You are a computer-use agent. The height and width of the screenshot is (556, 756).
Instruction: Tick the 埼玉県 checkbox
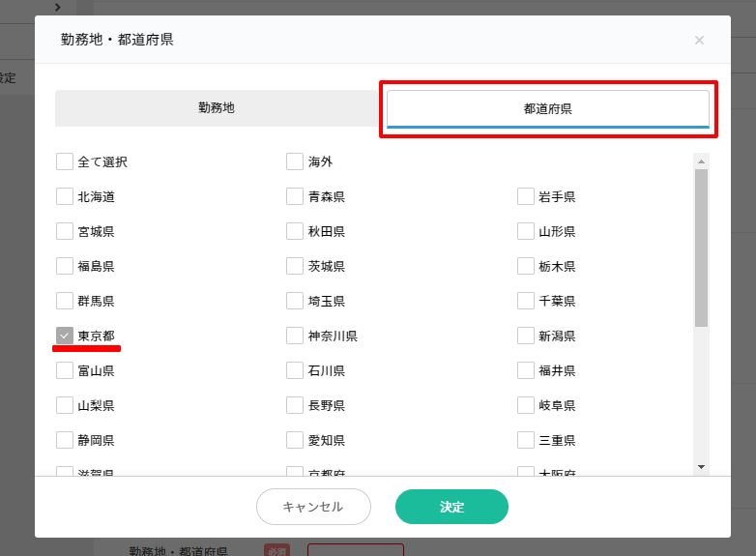pyautogui.click(x=295, y=301)
